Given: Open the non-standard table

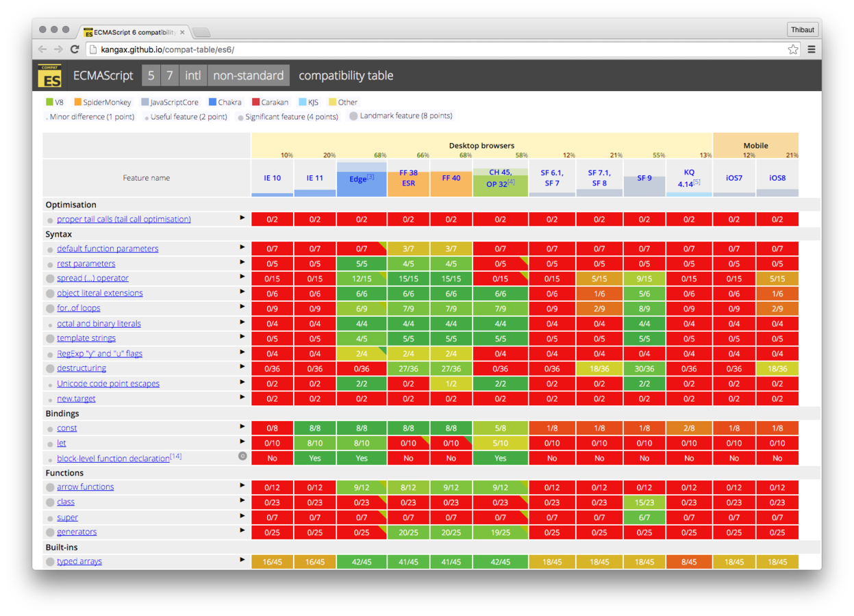Looking at the screenshot, I should pyautogui.click(x=248, y=75).
